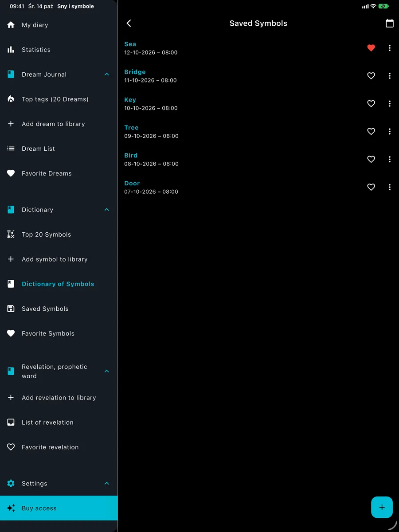
Task: Select Add dream to library
Action: tap(59, 124)
